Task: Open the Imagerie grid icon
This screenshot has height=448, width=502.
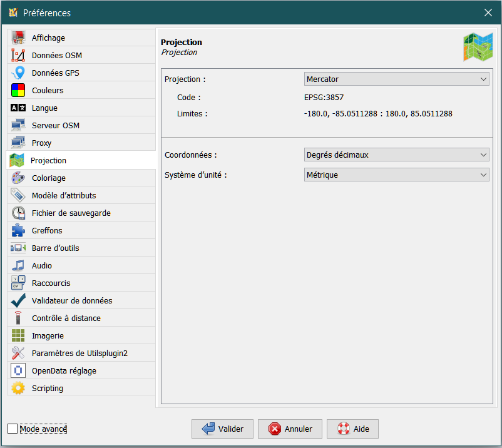Action: click(18, 335)
